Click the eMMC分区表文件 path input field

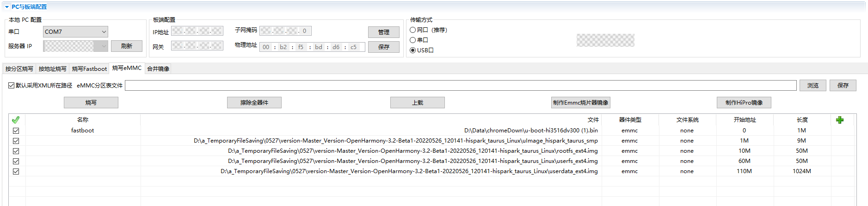pos(461,86)
